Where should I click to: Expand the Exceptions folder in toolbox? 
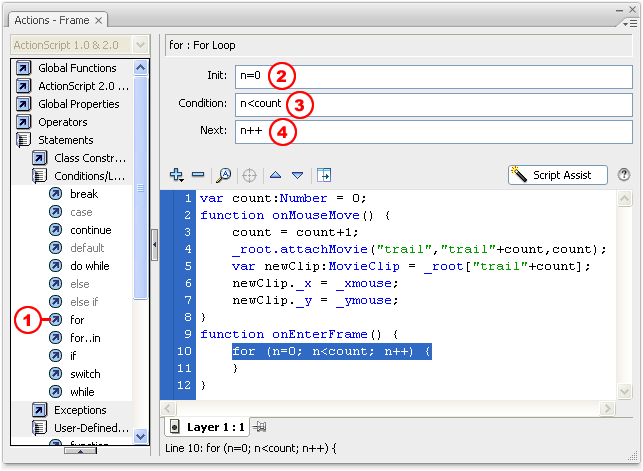click(x=80, y=410)
